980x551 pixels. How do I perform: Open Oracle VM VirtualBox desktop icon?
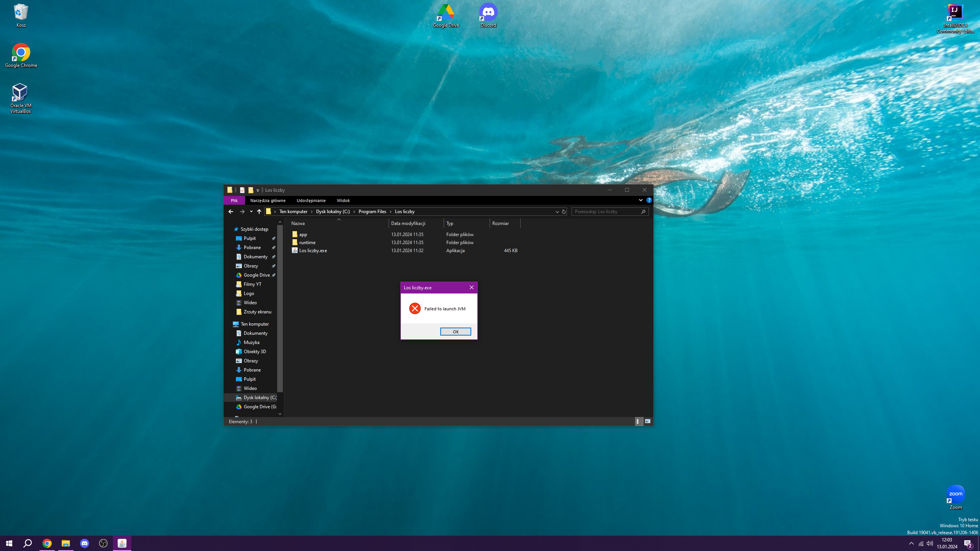click(x=21, y=98)
